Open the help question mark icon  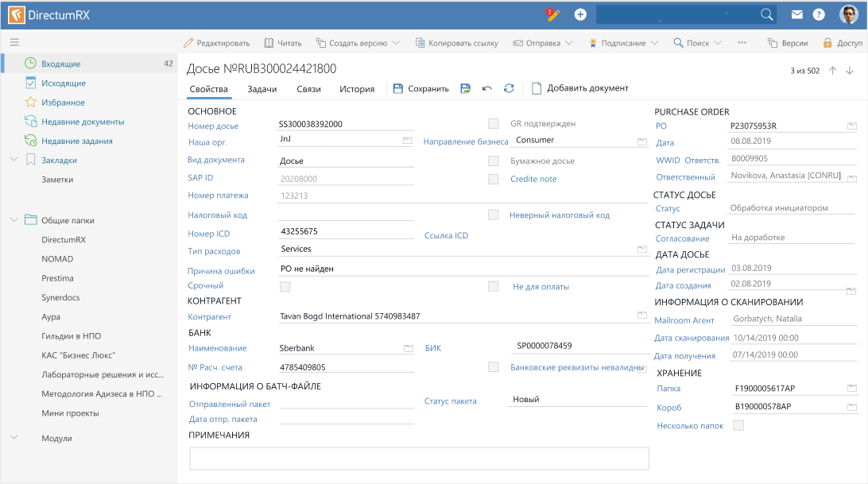coord(819,15)
